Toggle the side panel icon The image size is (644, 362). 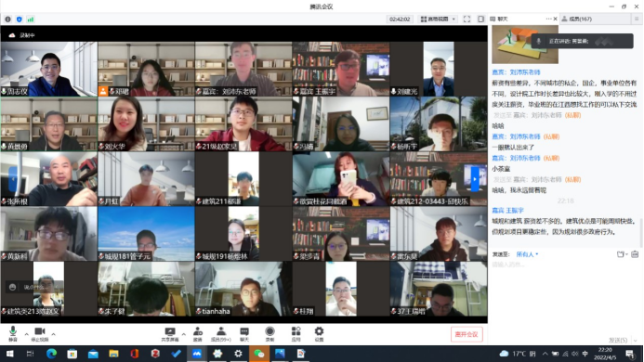tap(481, 19)
